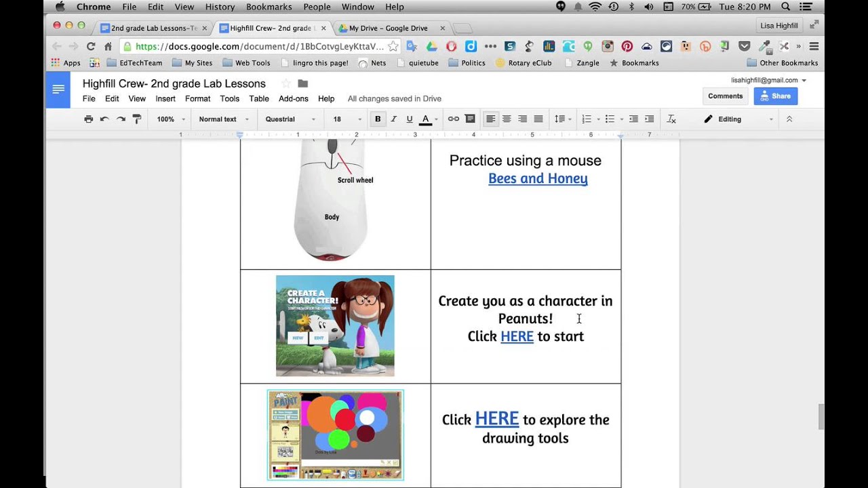Set Left align

[x=490, y=119]
